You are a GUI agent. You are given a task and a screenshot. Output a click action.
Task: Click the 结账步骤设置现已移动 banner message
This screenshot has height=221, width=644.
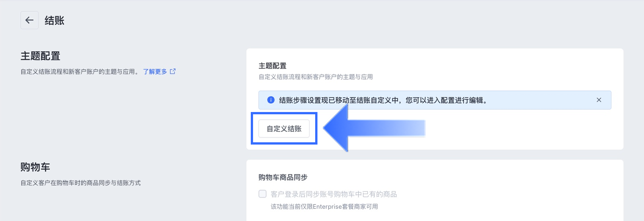point(383,100)
